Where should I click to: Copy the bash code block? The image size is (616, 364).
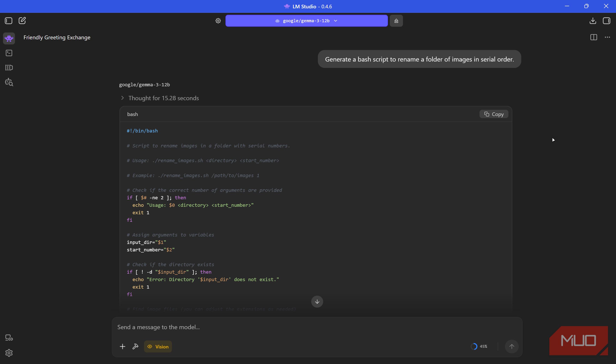494,114
